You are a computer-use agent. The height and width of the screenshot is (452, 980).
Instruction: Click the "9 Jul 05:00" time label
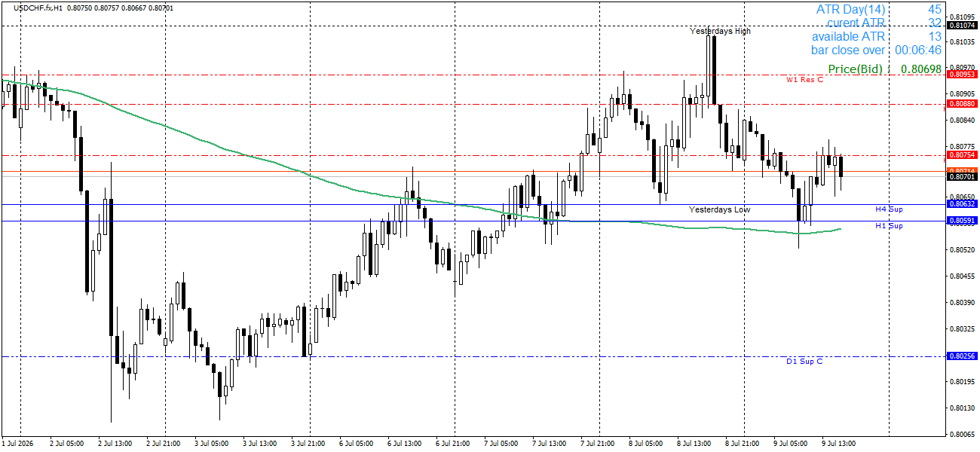pyautogui.click(x=792, y=444)
